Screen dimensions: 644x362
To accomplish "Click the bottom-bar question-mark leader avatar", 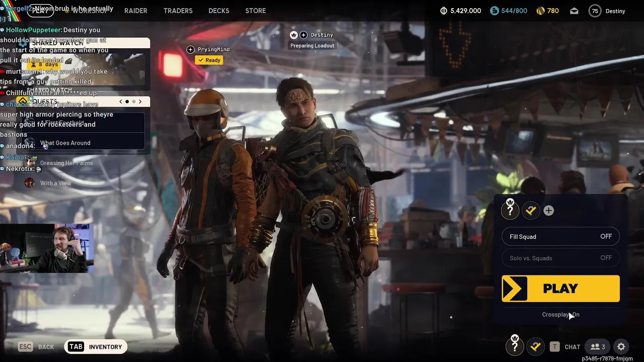I will (x=515, y=346).
